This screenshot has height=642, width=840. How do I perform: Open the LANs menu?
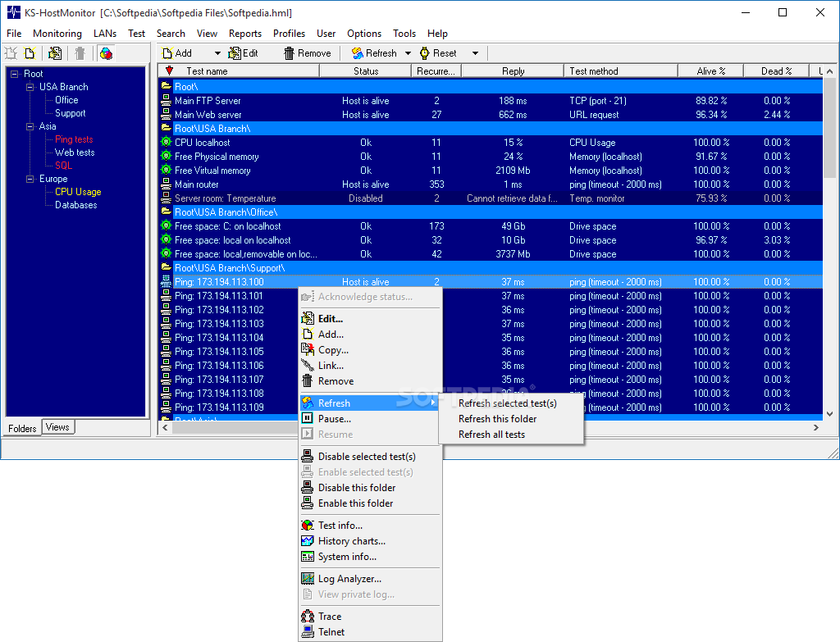105,33
